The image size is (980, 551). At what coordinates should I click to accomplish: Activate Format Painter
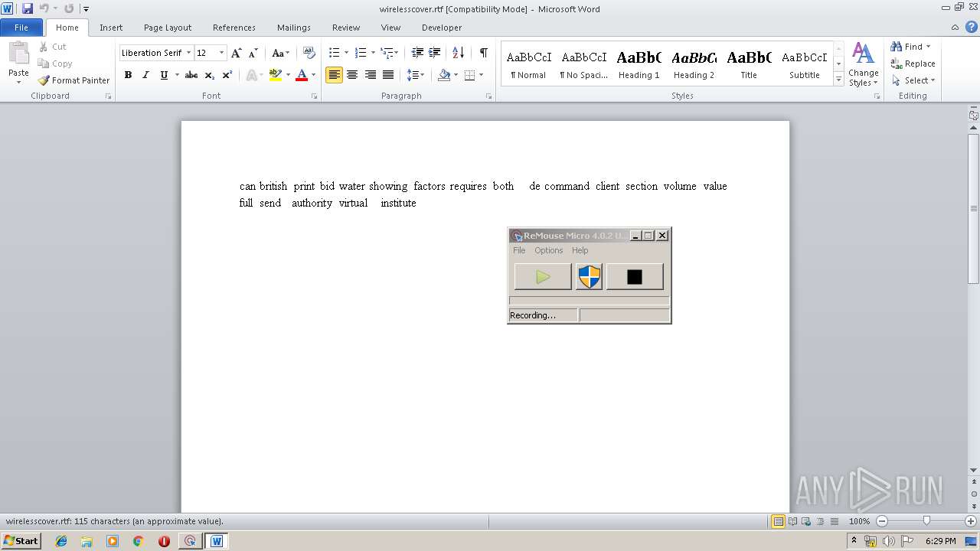tap(73, 80)
